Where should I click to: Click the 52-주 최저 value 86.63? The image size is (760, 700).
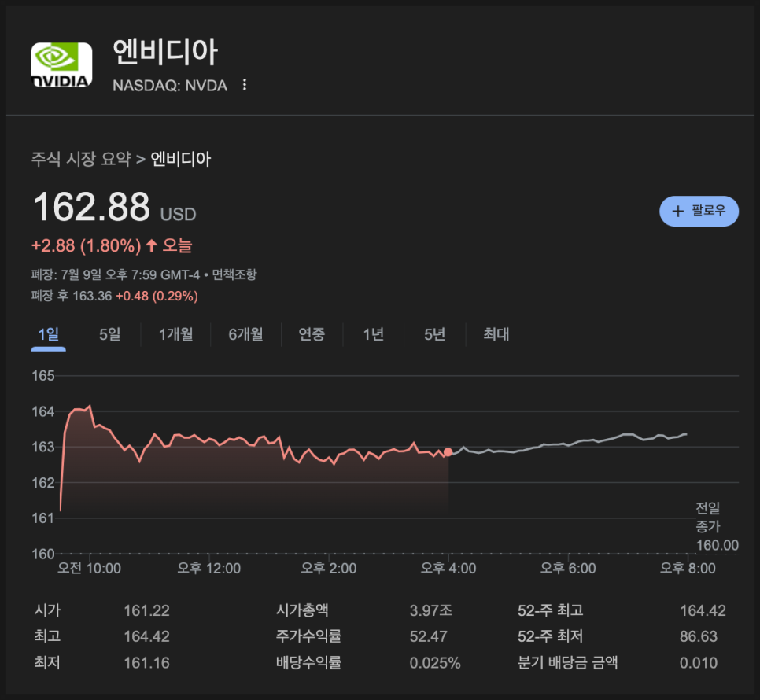tap(699, 636)
